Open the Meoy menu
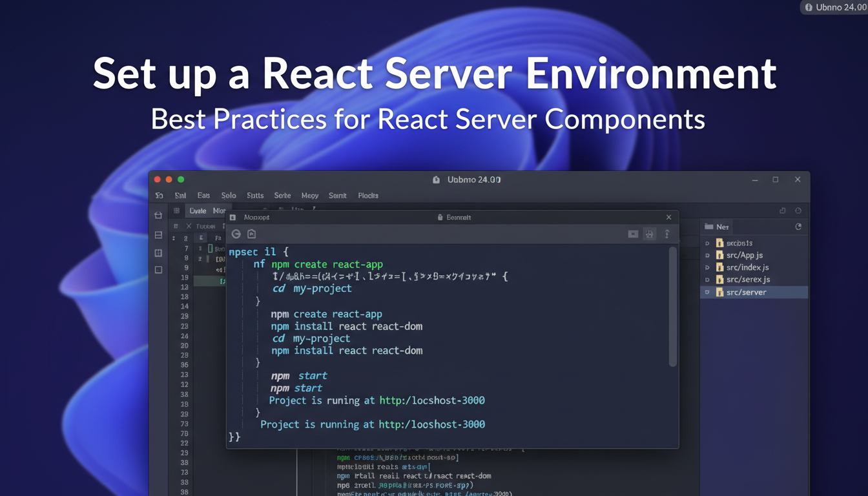Viewport: 868px width, 496px height. [x=310, y=195]
